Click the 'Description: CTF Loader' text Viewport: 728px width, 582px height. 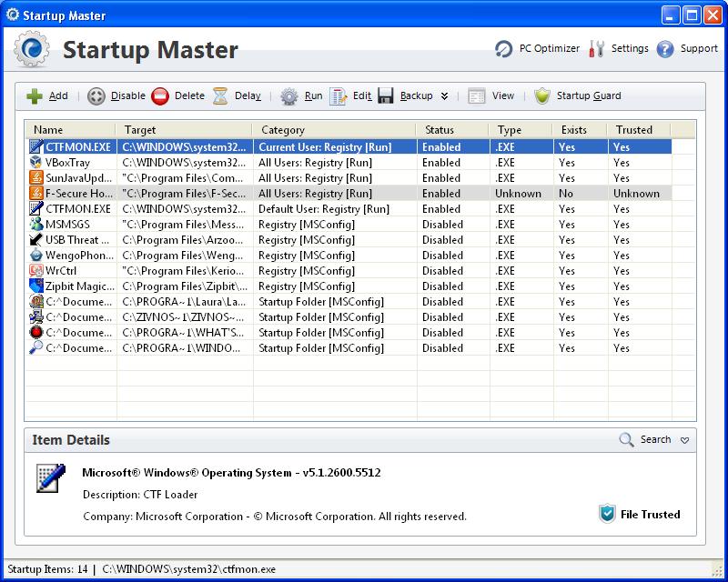140,495
